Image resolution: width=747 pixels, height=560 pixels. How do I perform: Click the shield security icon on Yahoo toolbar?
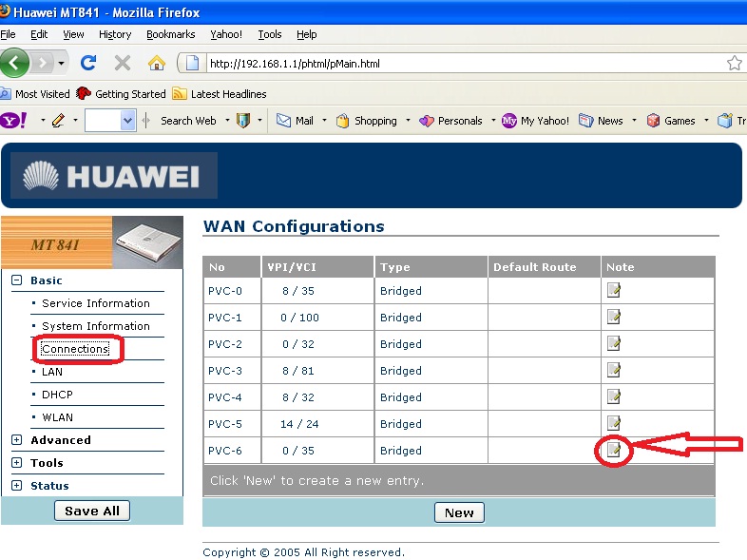(x=243, y=121)
